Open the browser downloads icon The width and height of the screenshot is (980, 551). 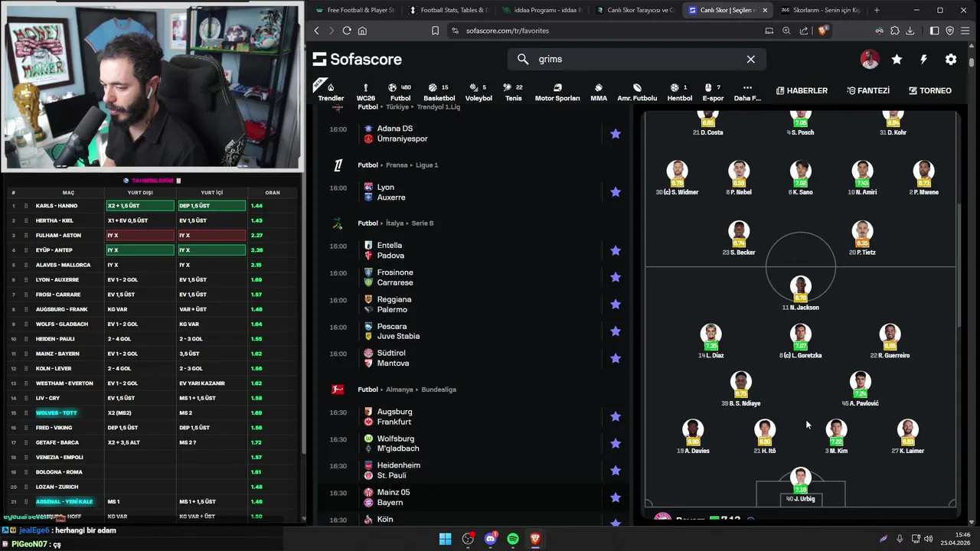click(910, 31)
